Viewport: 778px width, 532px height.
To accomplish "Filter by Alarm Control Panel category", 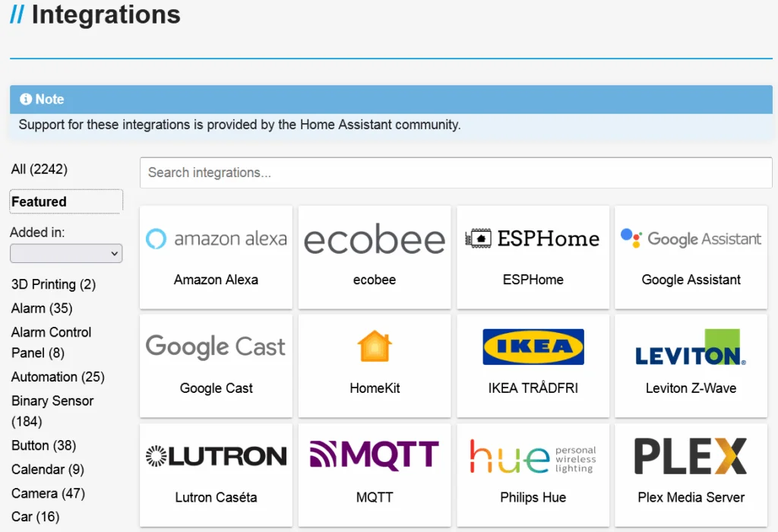I will (x=51, y=343).
